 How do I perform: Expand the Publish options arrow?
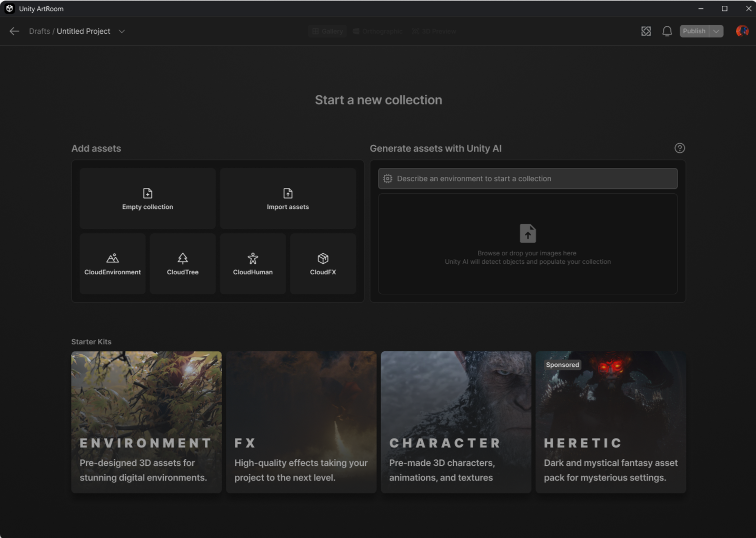pyautogui.click(x=716, y=32)
